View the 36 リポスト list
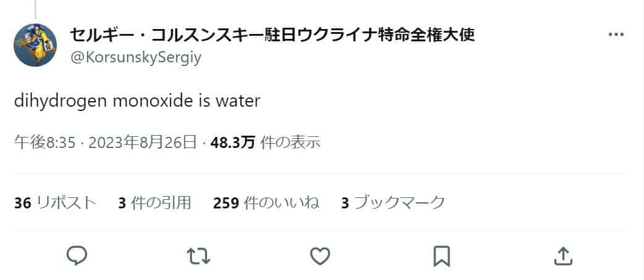This screenshot has height=280, width=644. pos(55,202)
